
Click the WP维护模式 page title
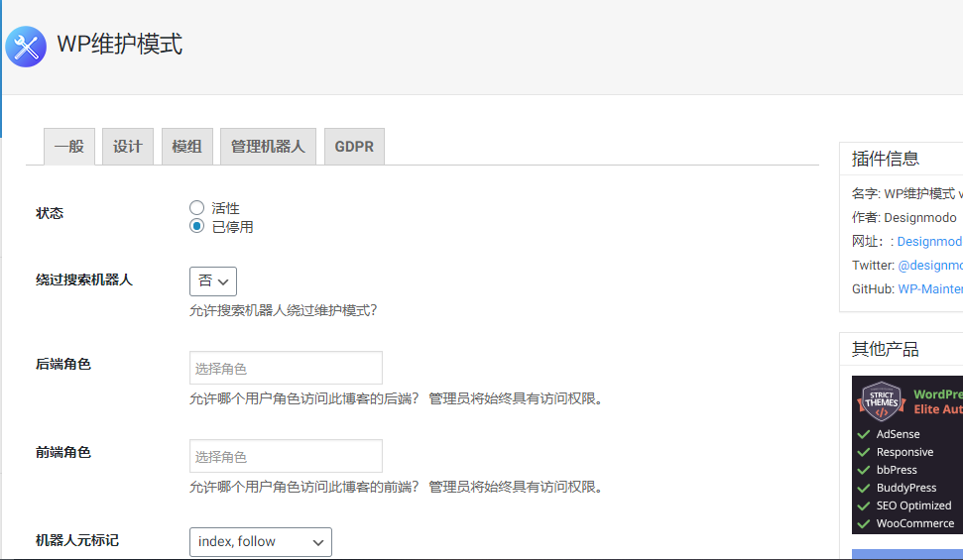(120, 45)
